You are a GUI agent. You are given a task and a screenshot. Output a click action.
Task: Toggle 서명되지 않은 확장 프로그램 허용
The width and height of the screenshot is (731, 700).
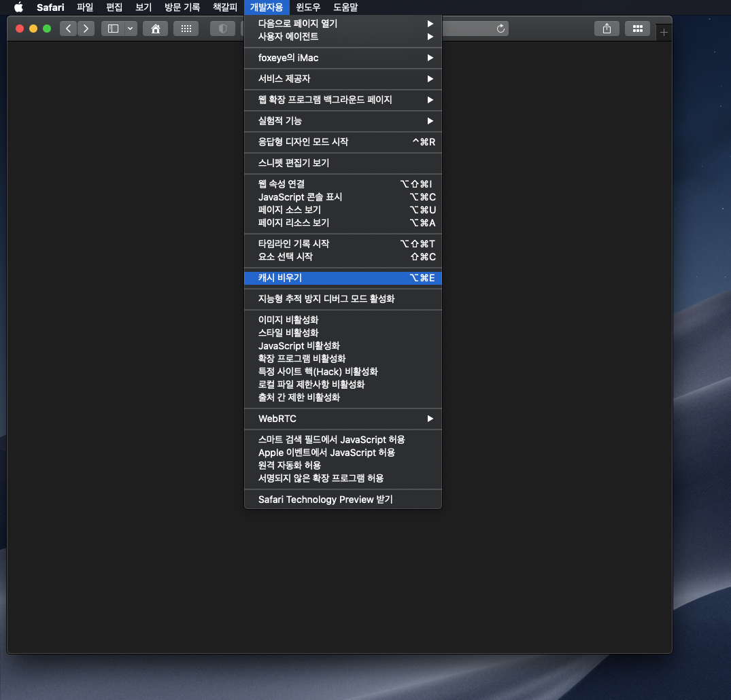tap(343, 478)
